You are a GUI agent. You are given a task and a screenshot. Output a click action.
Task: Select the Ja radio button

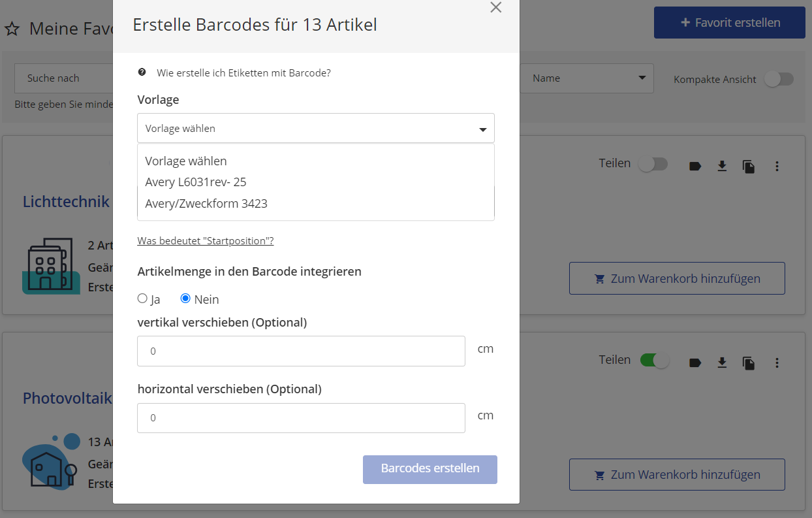142,299
